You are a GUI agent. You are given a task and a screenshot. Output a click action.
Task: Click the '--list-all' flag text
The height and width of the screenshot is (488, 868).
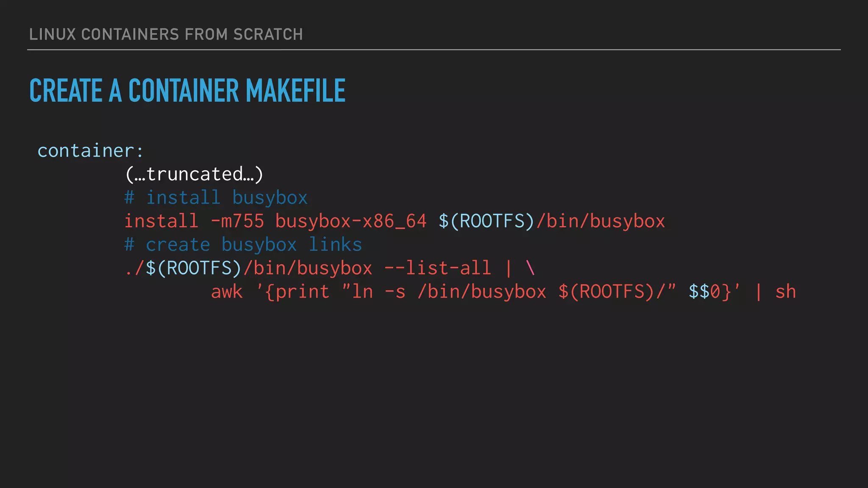pos(437,268)
